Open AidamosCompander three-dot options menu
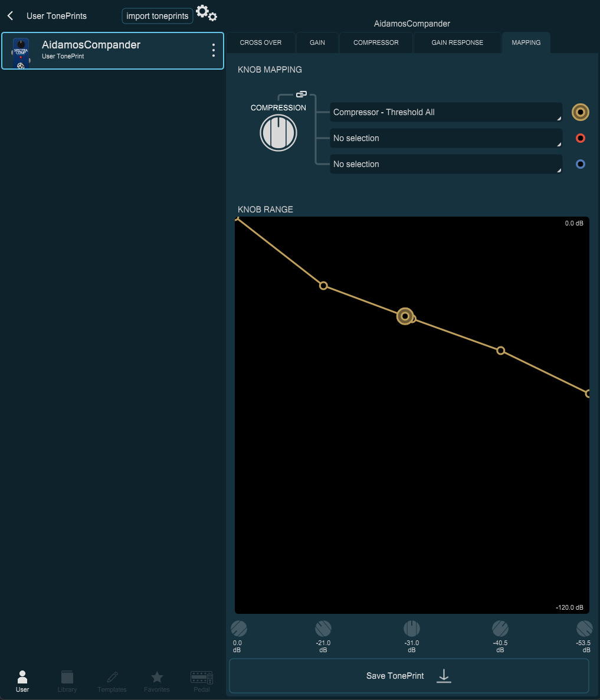The image size is (600, 700). coord(214,50)
